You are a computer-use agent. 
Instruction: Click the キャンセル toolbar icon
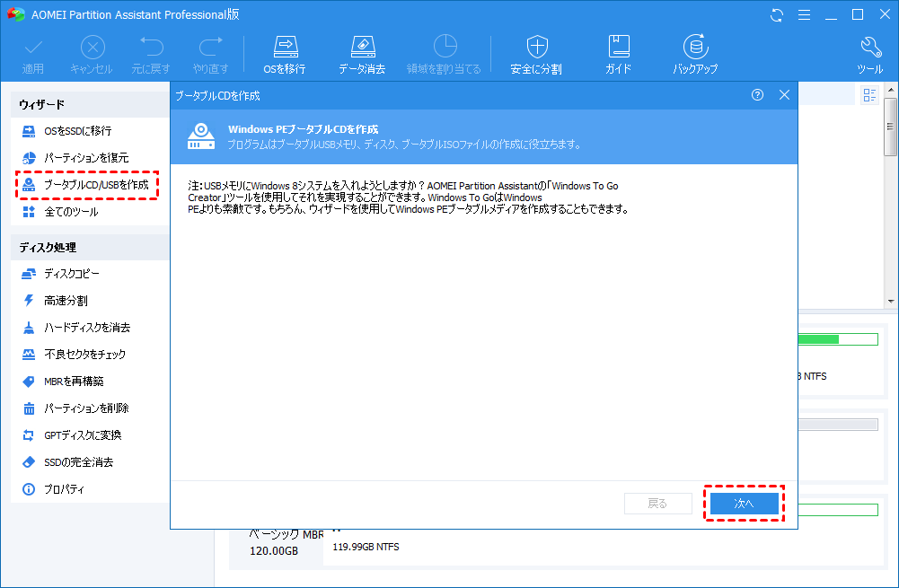(x=92, y=55)
